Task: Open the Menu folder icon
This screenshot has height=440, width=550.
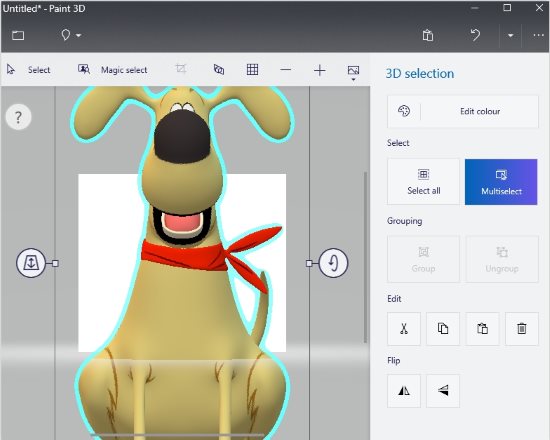Action: [18, 35]
